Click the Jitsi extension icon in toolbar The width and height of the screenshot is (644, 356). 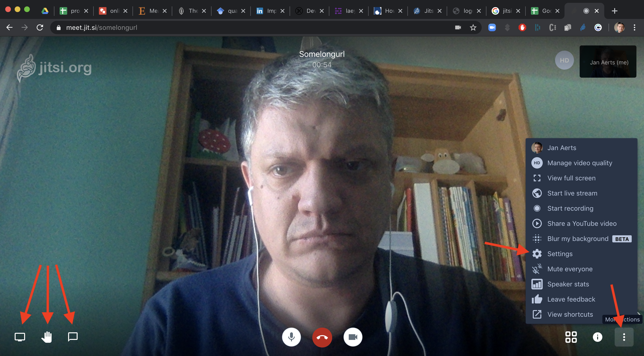pos(583,27)
